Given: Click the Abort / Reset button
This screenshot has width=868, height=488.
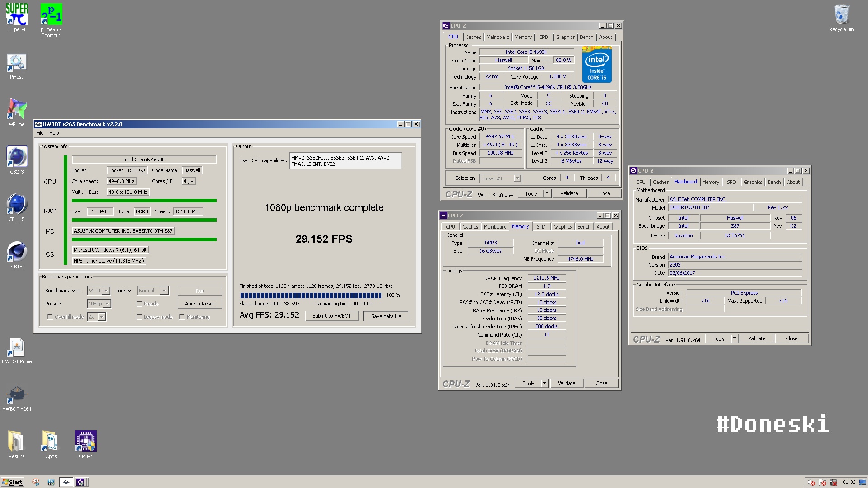Looking at the screenshot, I should coord(199,304).
